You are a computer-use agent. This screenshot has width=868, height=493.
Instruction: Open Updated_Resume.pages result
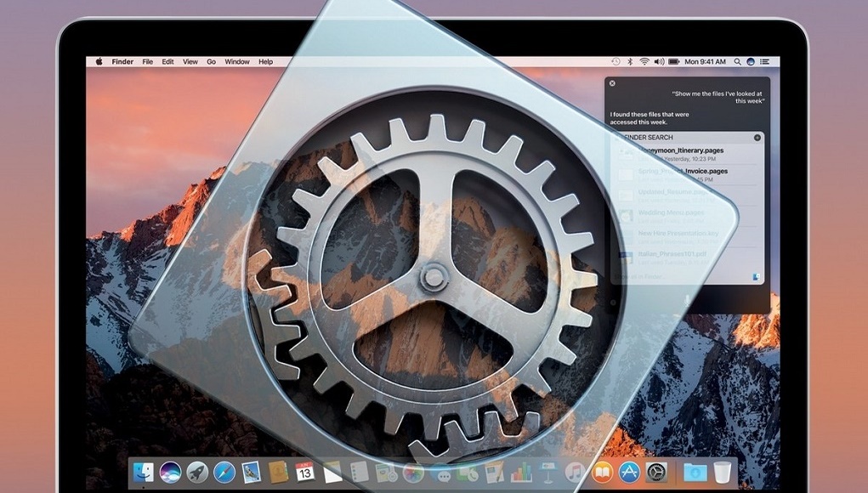pos(686,195)
